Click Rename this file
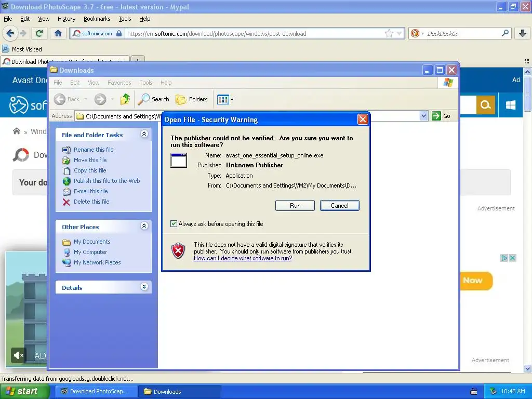Image resolution: width=532 pixels, height=399 pixels. pyautogui.click(x=94, y=150)
